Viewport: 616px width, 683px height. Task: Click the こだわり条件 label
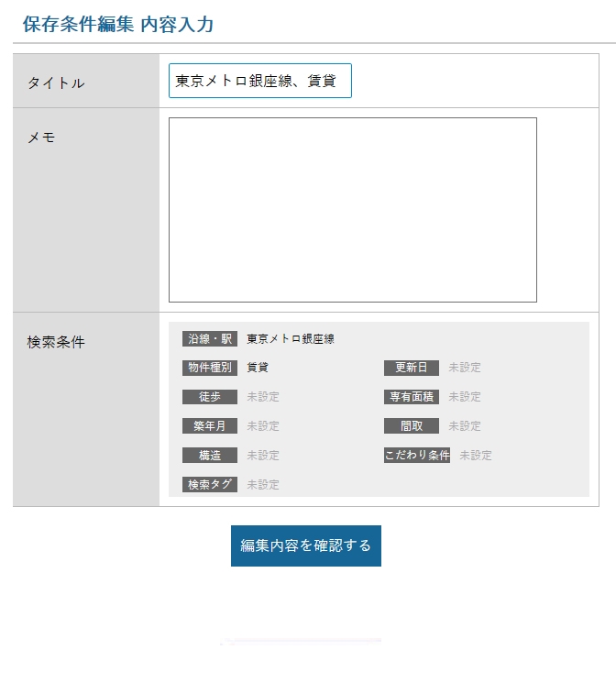[416, 456]
